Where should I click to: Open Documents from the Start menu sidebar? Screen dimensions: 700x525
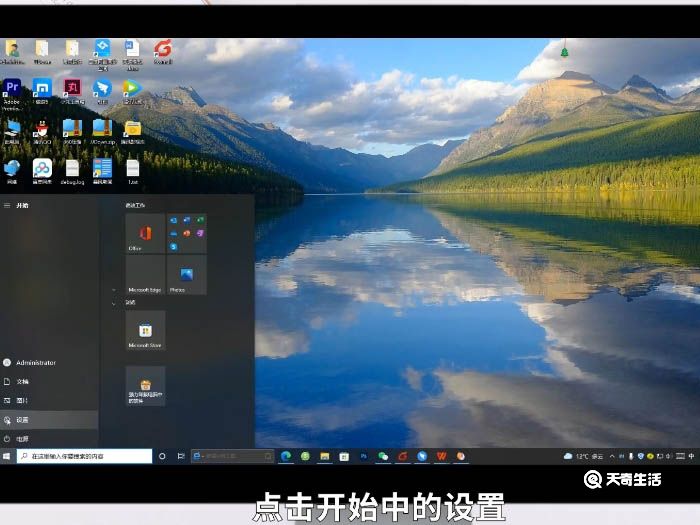click(x=22, y=382)
